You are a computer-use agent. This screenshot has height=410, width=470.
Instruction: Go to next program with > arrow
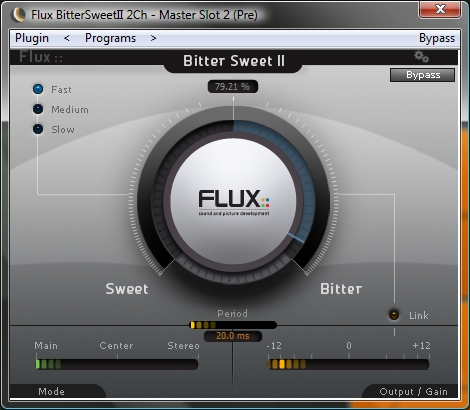(153, 38)
